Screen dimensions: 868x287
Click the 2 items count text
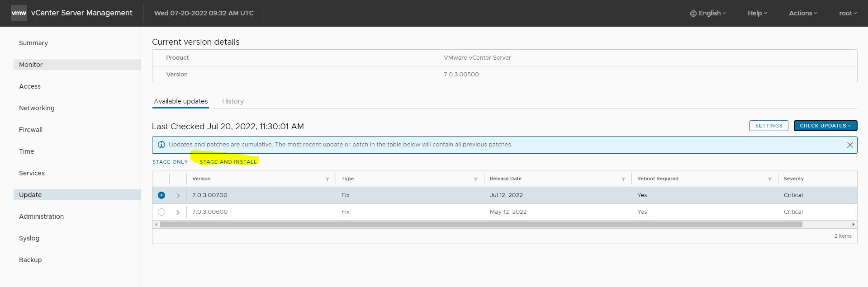click(x=843, y=236)
